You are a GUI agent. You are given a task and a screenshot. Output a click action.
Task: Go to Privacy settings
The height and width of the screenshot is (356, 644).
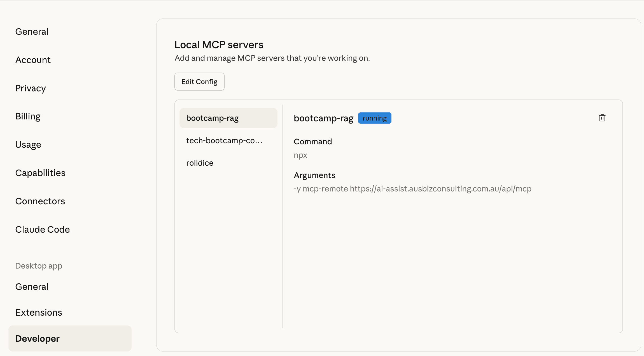coord(31,88)
